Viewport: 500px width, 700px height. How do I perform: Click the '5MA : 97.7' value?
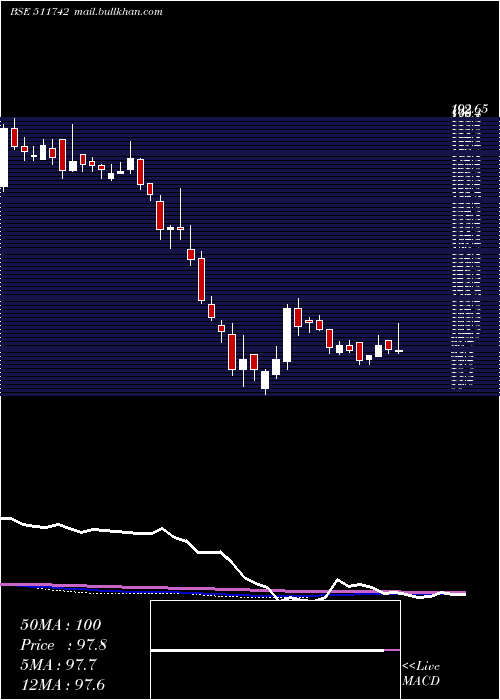(x=58, y=665)
